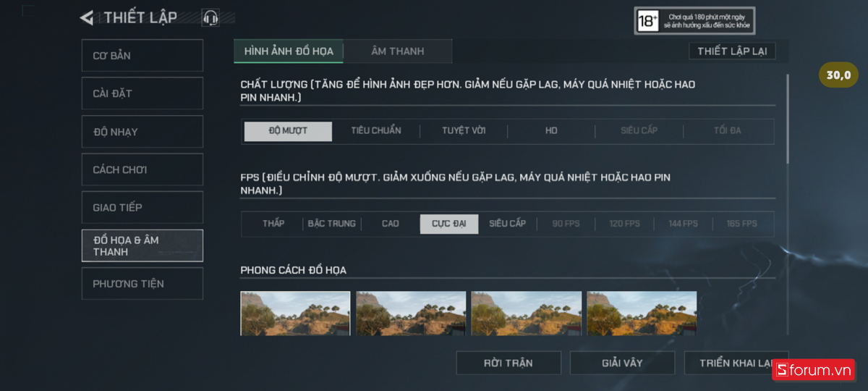Click the 30,0 FPS counter badge
This screenshot has height=391, width=868.
[x=839, y=75]
